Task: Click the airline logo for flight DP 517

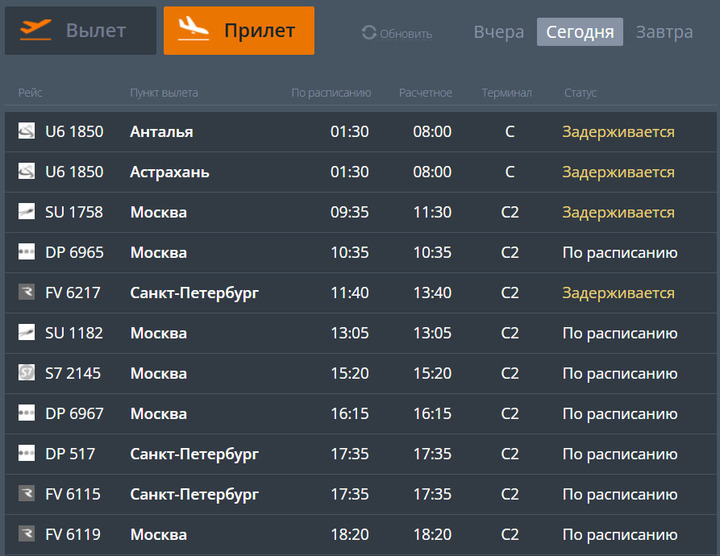Action: click(27, 454)
